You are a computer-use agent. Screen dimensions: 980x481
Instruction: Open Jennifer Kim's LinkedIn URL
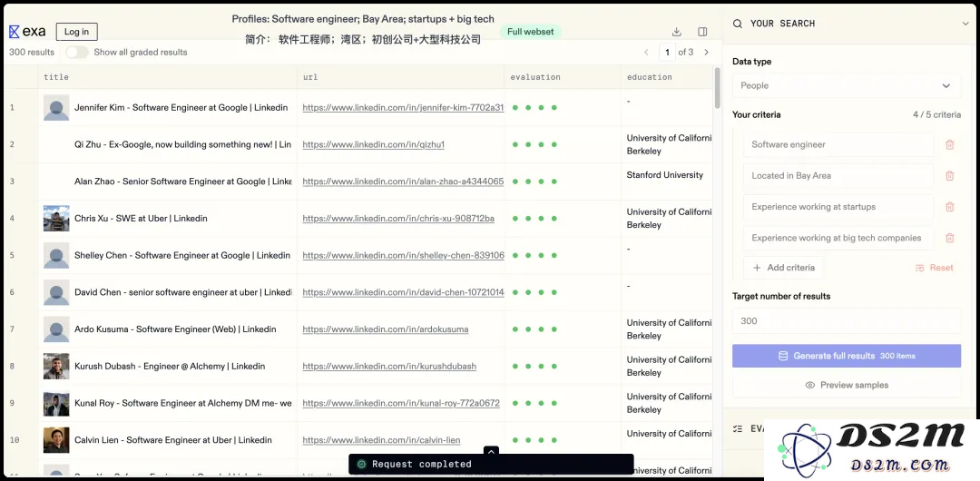403,108
